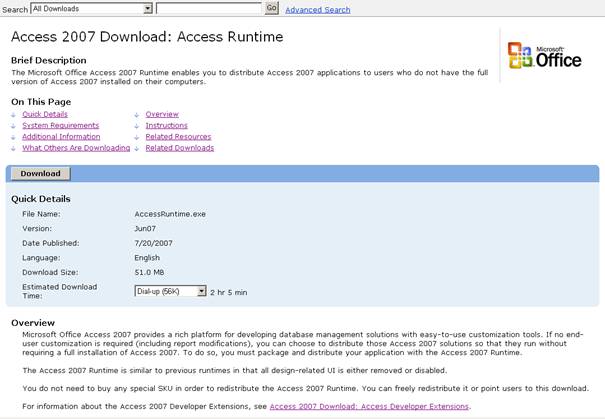This screenshot has width=605, height=419.
Task: Click the Microsoft Office logo
Action: 544,56
